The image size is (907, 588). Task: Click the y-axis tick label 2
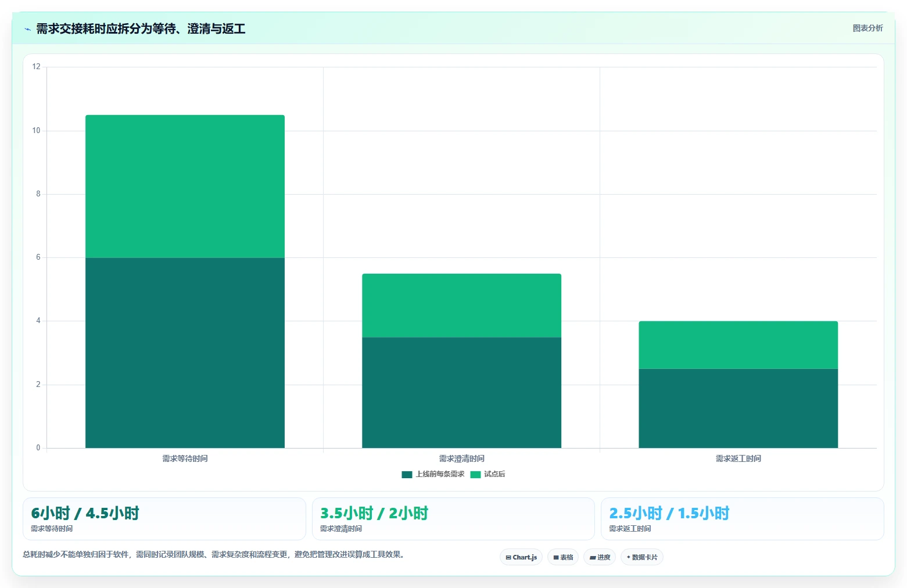click(38, 385)
